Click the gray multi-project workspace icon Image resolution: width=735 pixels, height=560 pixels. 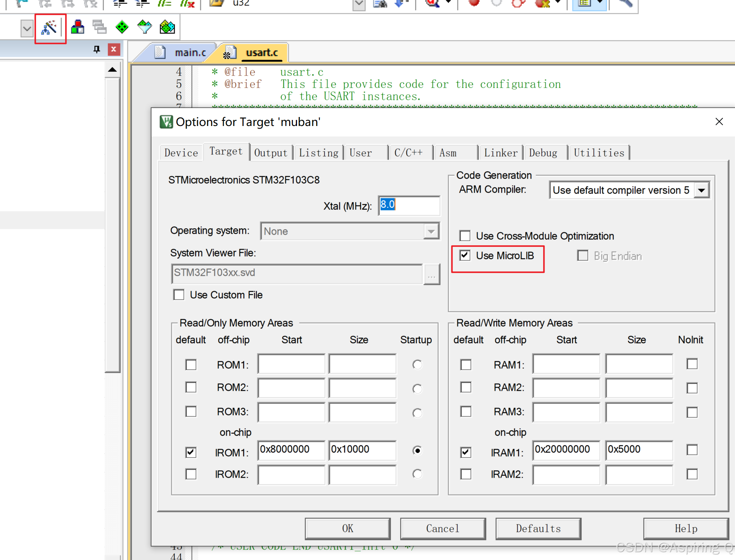pos(99,27)
